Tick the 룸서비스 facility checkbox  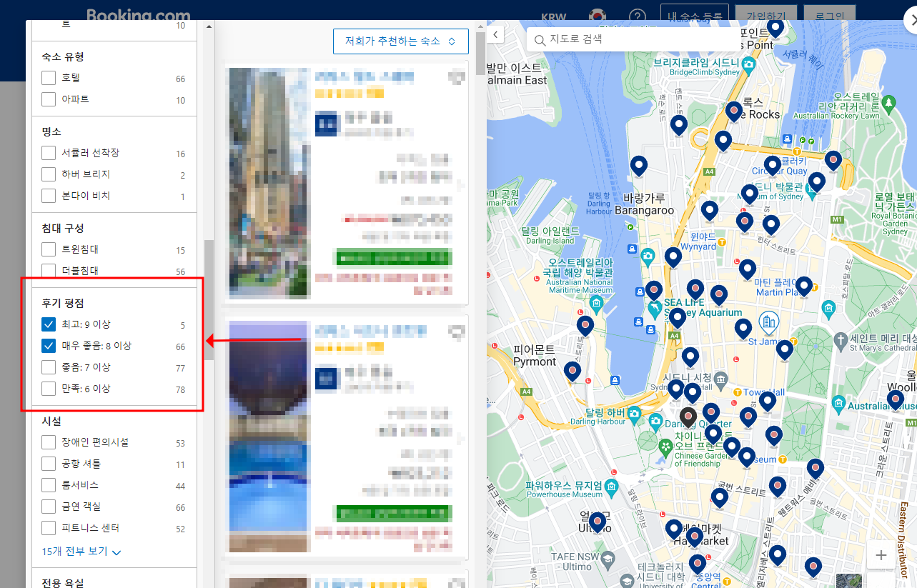pos(49,485)
